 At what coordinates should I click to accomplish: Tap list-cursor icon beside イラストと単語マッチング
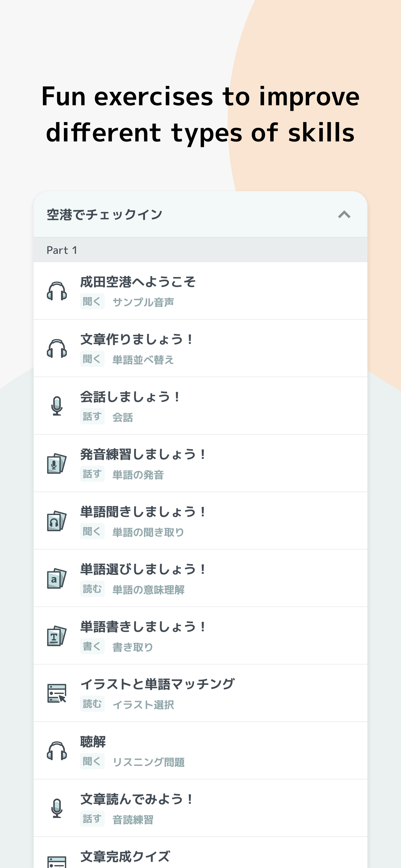click(x=57, y=693)
